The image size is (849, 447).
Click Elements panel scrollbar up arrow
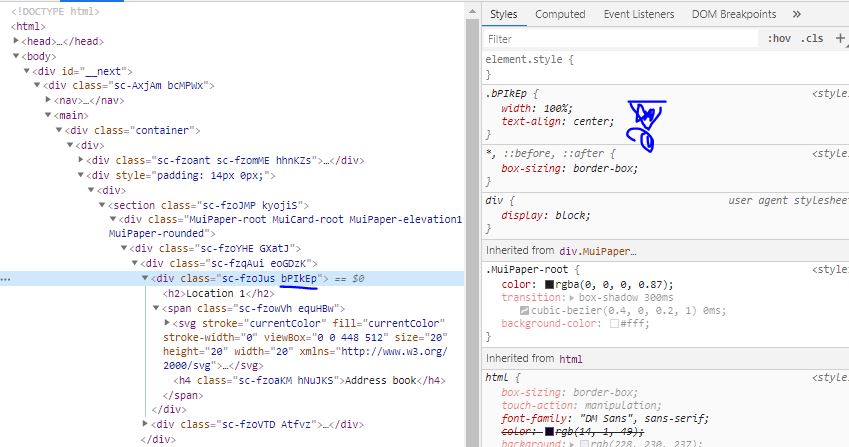(x=473, y=11)
